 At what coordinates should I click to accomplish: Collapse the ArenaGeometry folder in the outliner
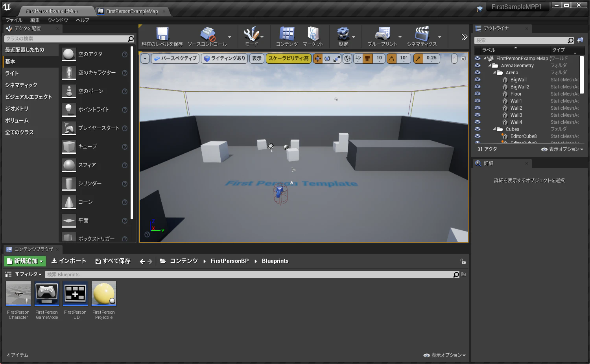pos(490,66)
